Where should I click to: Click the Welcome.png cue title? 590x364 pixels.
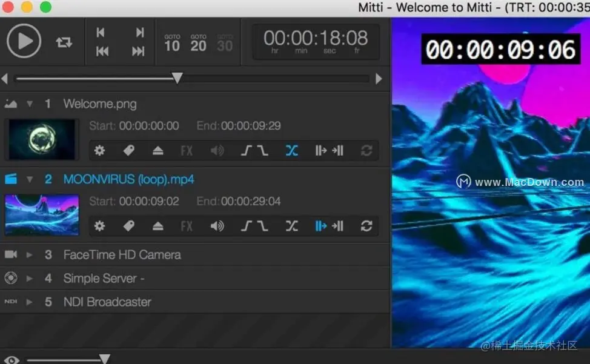[x=100, y=104]
